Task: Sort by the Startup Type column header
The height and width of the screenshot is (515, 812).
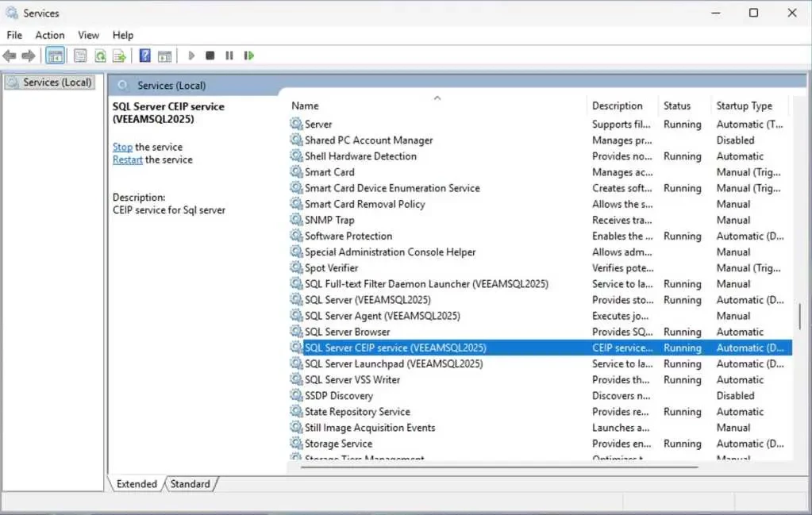Action: pyautogui.click(x=750, y=106)
